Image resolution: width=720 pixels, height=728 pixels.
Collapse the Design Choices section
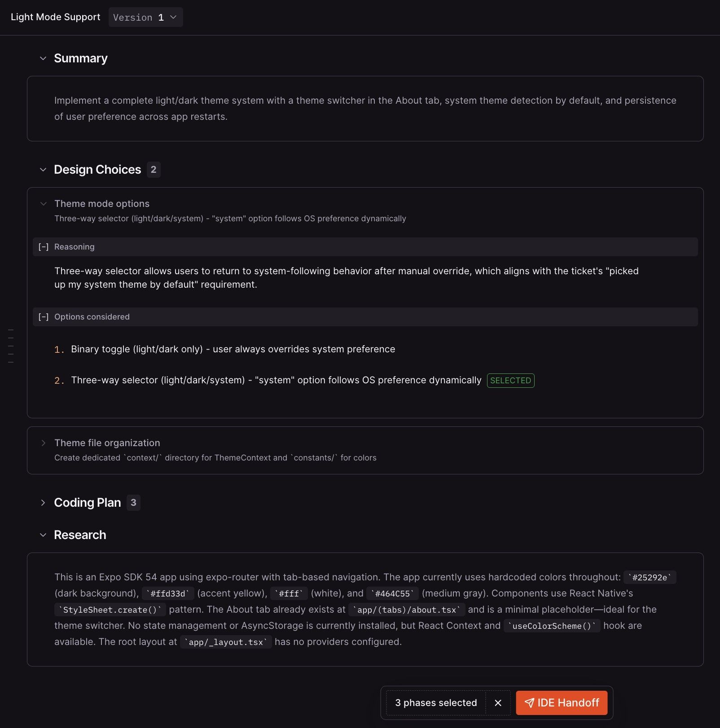tap(43, 170)
